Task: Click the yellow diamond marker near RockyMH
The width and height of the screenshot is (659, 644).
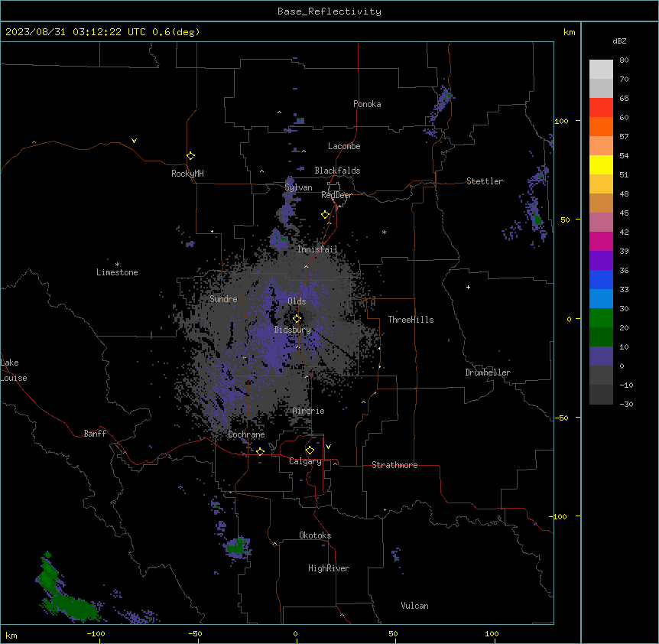Action: (191, 156)
